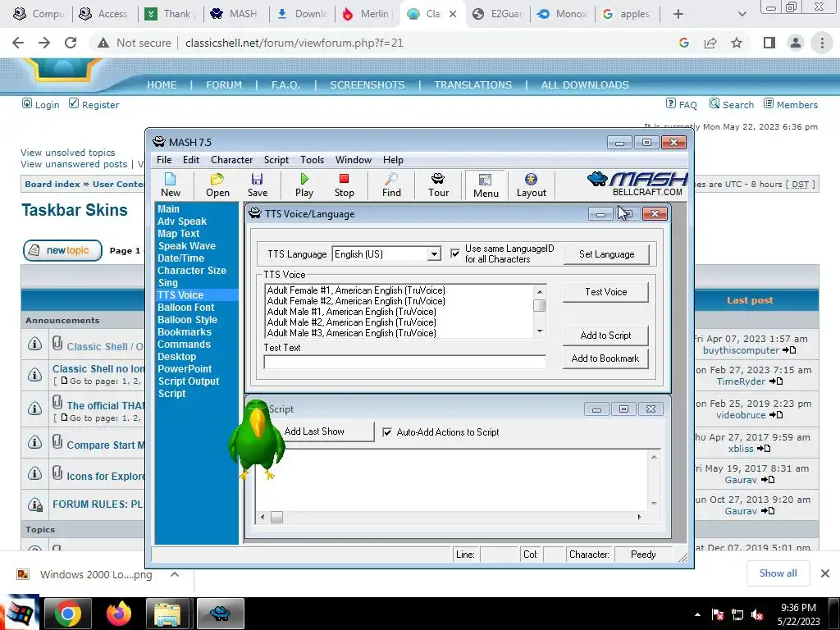Click Show all downloads button
Image resolution: width=840 pixels, height=630 pixels.
(778, 573)
